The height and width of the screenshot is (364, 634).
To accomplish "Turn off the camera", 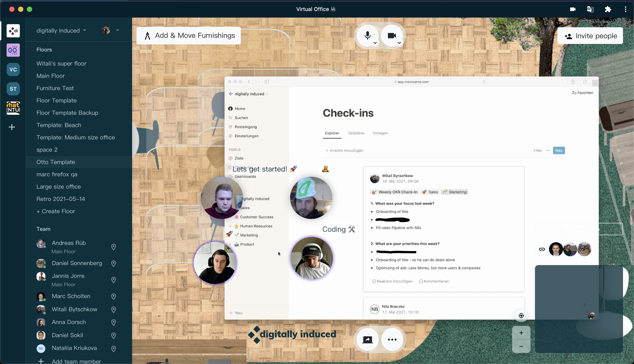I will click(391, 35).
